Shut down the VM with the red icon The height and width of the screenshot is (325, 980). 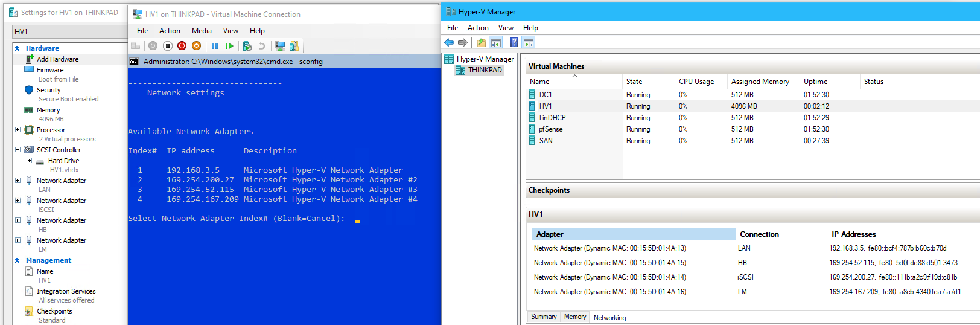182,46
